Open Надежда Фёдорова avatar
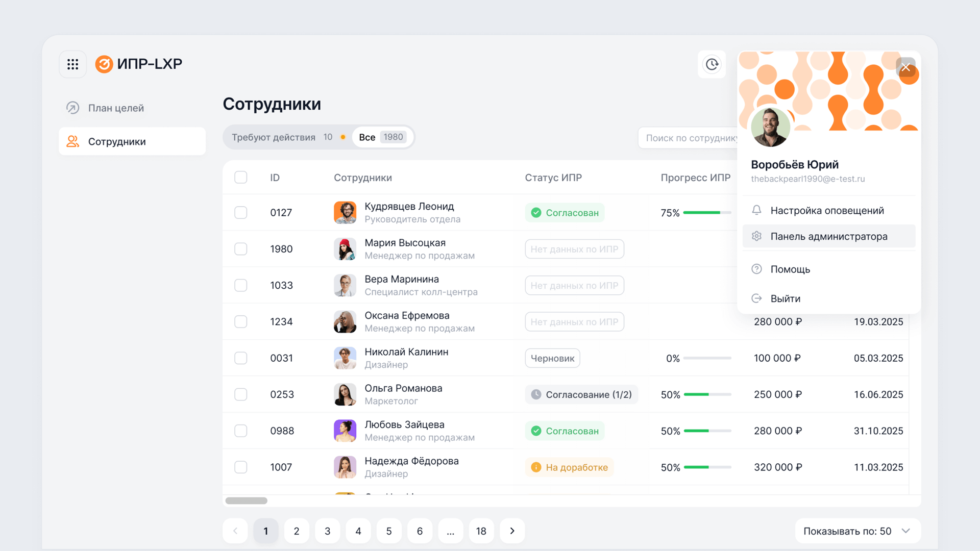Image resolution: width=980 pixels, height=551 pixels. coord(345,467)
